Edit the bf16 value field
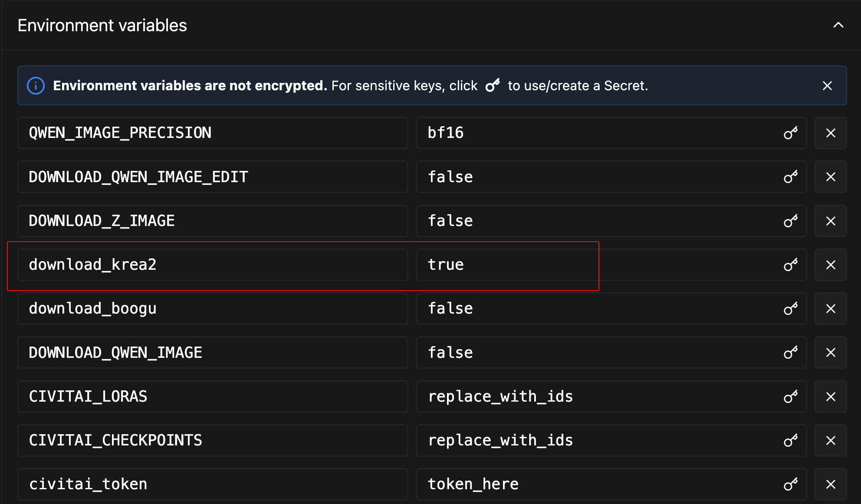The image size is (861, 504). click(x=599, y=133)
